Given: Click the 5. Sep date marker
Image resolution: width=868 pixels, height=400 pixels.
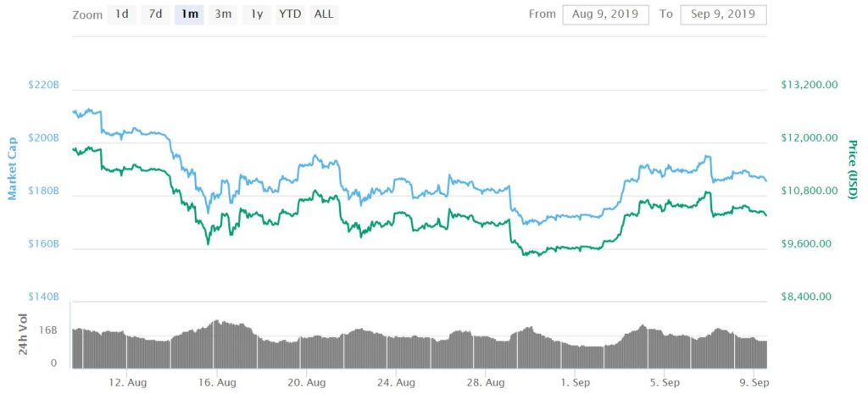Looking at the screenshot, I should (x=665, y=382).
